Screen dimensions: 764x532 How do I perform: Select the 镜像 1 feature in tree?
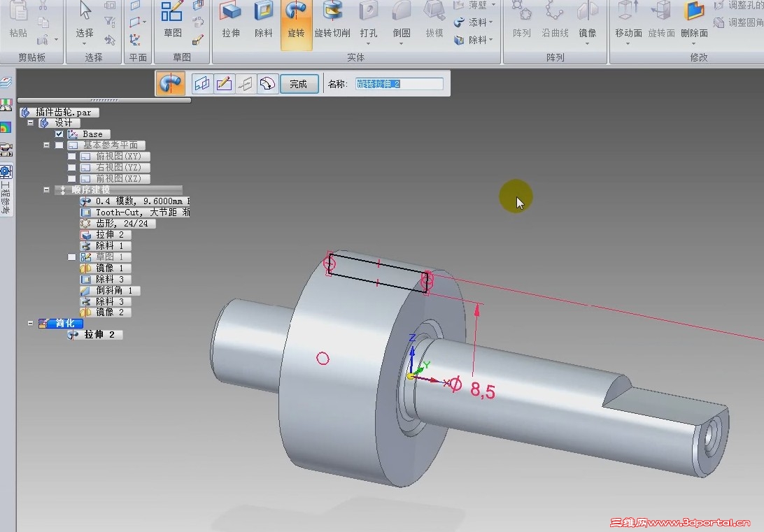(105, 268)
